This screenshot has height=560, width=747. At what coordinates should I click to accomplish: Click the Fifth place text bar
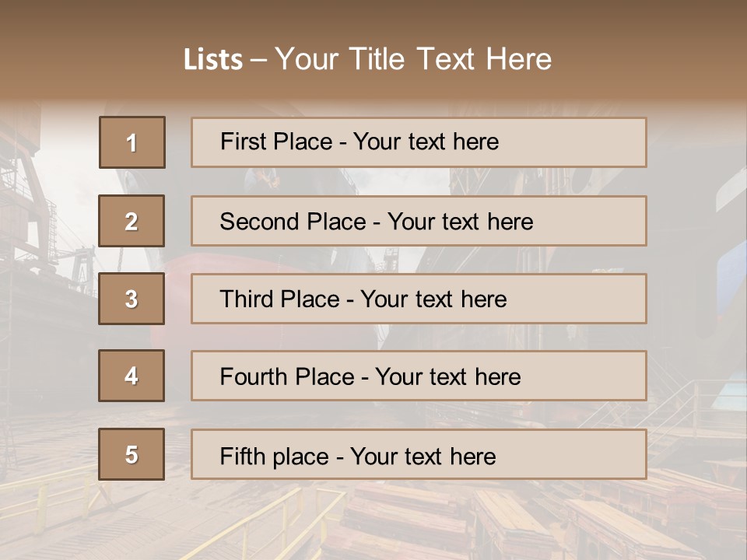pyautogui.click(x=419, y=454)
